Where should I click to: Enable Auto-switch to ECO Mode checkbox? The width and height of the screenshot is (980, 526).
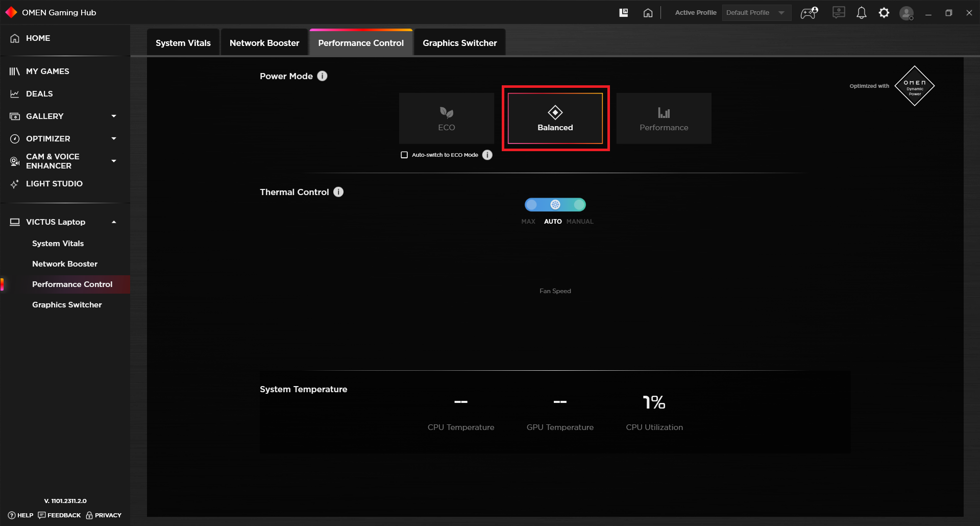[404, 155]
